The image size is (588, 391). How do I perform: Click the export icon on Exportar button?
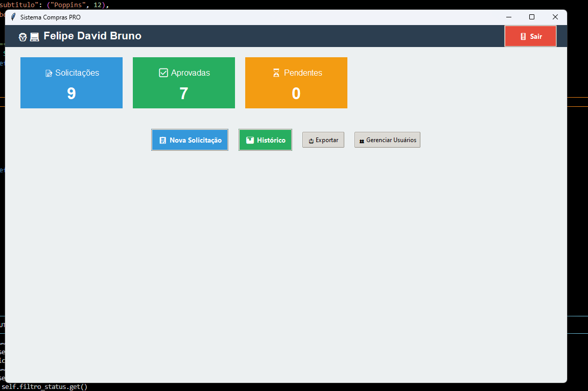coord(311,141)
